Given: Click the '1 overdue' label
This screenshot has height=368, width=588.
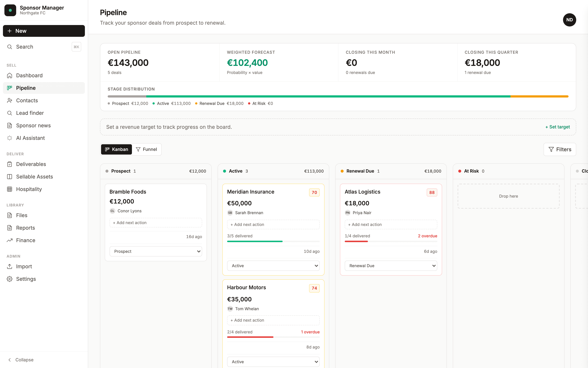Looking at the screenshot, I should [310, 332].
